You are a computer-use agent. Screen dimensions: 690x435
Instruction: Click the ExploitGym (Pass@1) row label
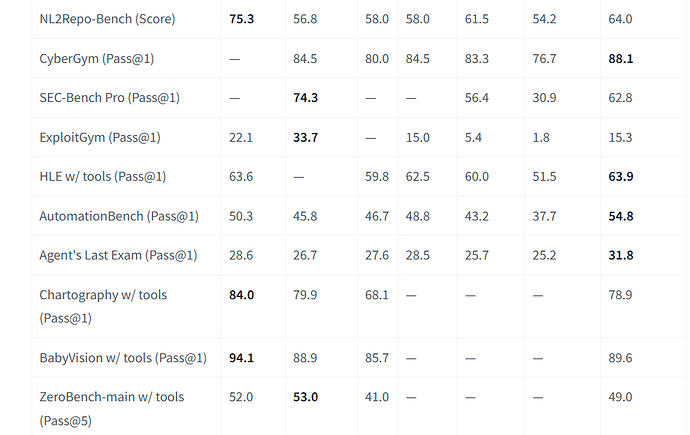(100, 137)
